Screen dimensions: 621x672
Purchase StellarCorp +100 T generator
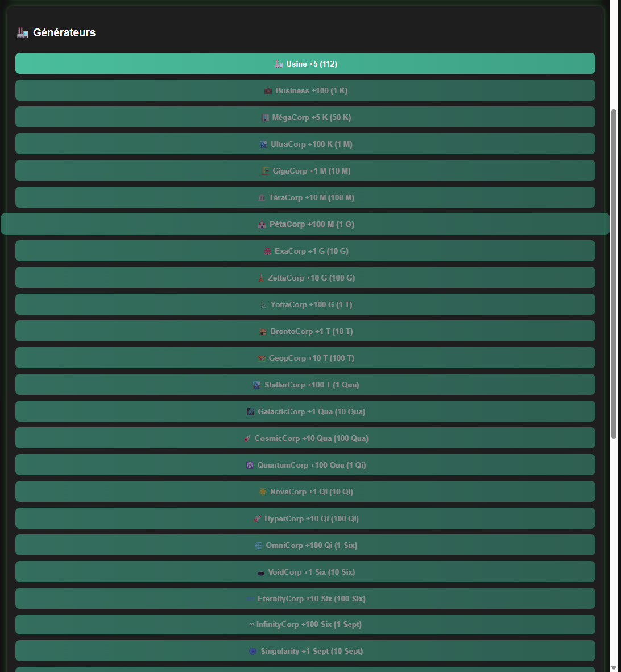305,385
